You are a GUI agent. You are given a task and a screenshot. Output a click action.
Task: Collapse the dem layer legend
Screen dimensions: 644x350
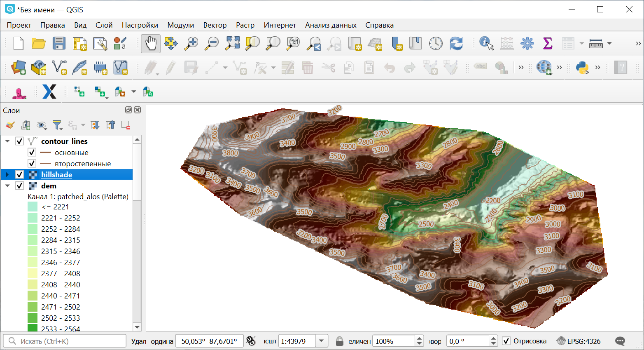7,186
